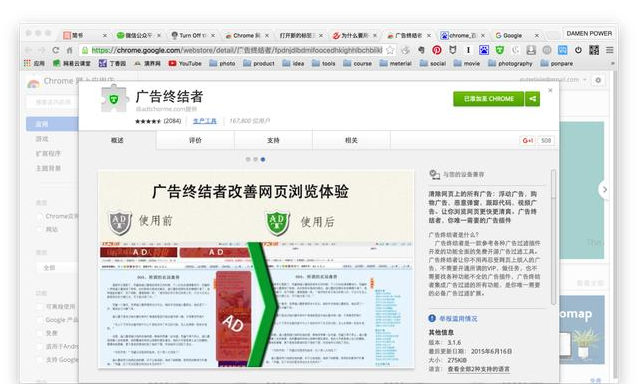Close the extension detail overlay
Image resolution: width=641 pixels, height=384 pixels.
pos(550,90)
